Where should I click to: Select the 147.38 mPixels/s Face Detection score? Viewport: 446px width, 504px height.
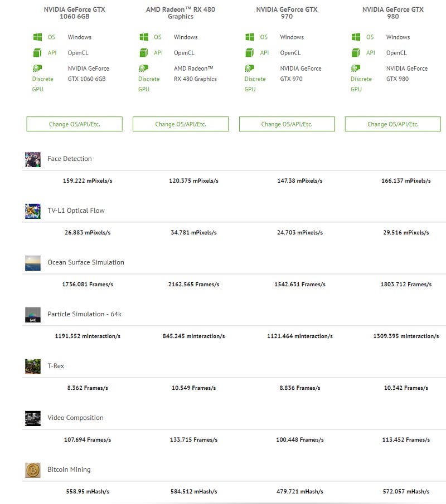300,180
